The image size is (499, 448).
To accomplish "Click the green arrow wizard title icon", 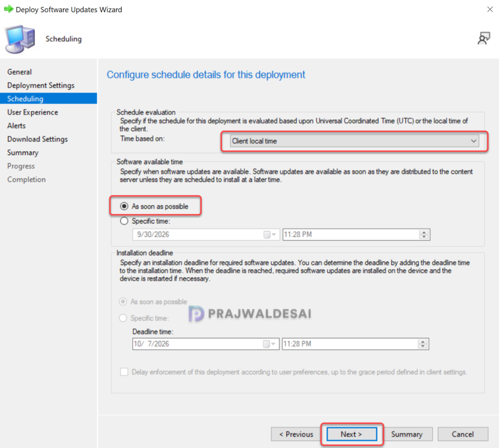I will click(9, 9).
